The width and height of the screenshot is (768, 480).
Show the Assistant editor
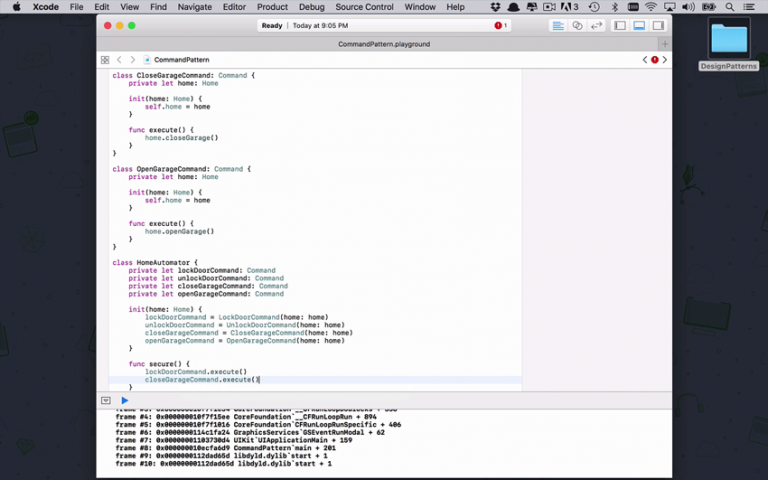pos(577,25)
